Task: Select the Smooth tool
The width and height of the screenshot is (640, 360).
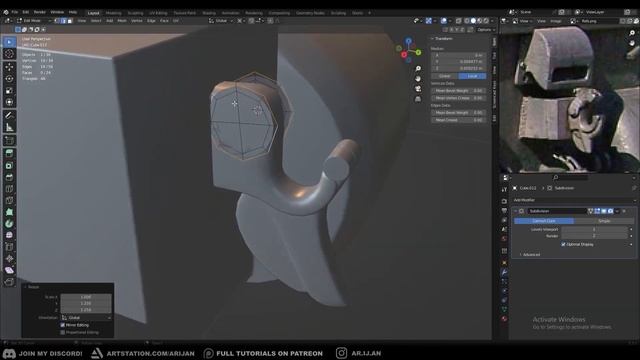Action: pos(9,236)
